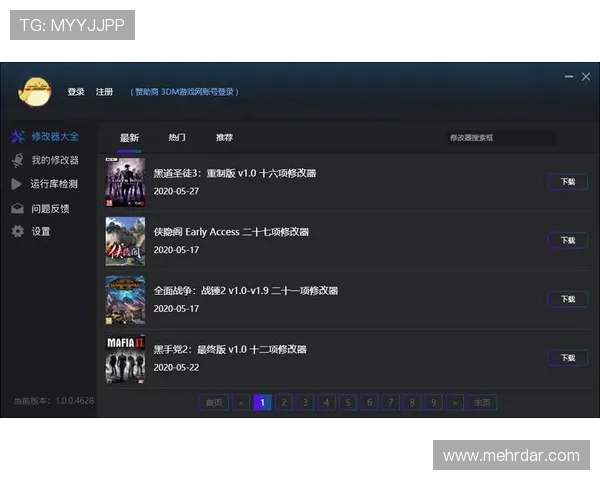Viewport: 600px width, 480px height.
Task: Click title 侠隐阁 Early Access 二十七项修改器
Action: tap(231, 232)
